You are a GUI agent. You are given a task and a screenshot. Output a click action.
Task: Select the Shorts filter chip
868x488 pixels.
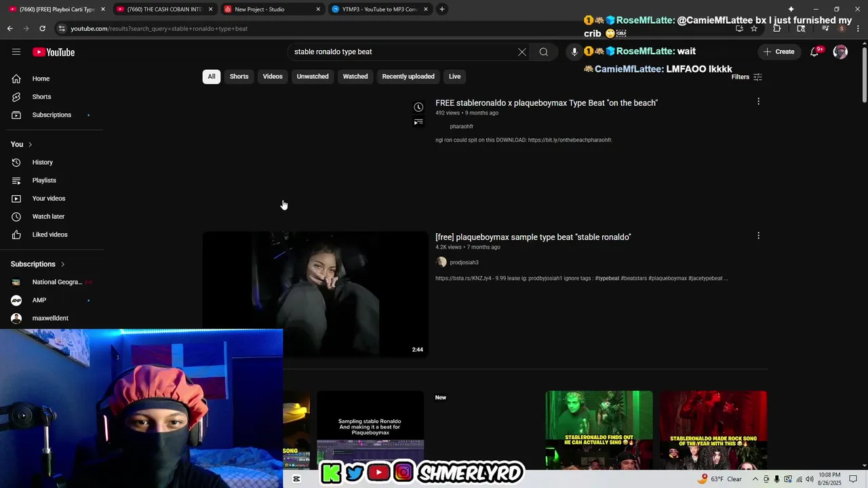(x=239, y=77)
